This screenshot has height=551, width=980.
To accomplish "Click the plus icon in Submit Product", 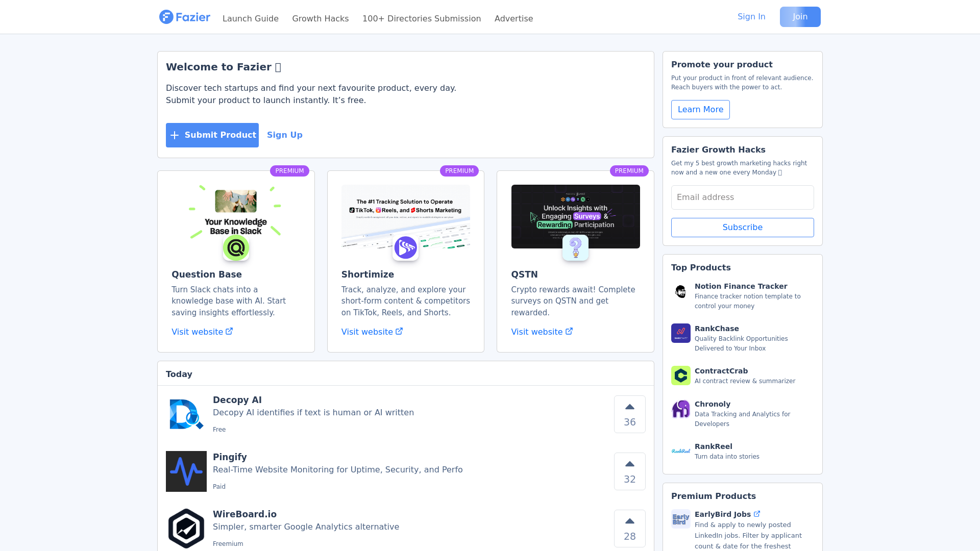I will (x=175, y=135).
